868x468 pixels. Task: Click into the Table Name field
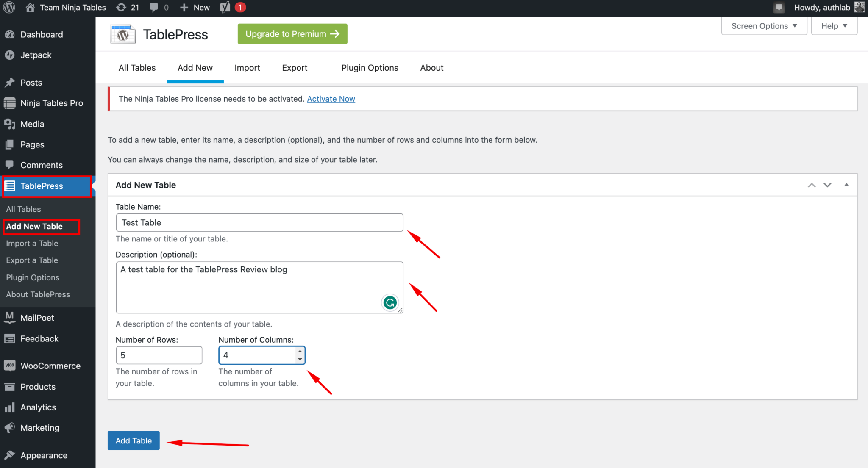tap(259, 222)
